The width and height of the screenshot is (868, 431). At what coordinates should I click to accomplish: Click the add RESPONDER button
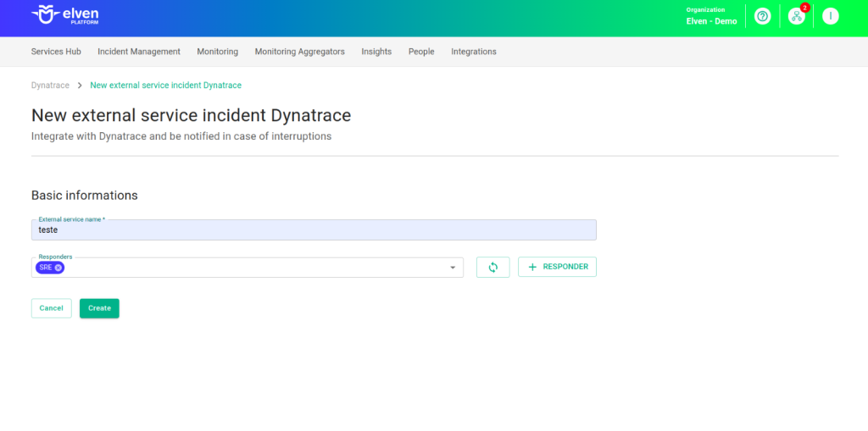point(557,267)
